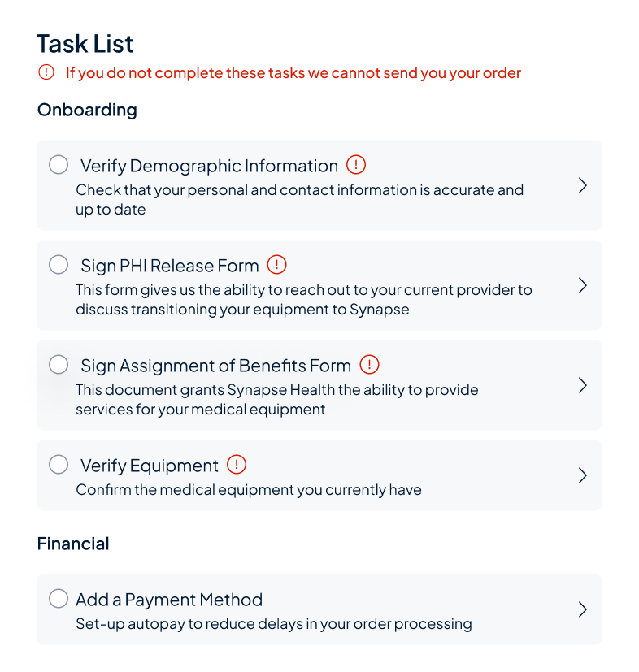639x672 pixels.
Task: Click the Verify Equipment description text
Action: (x=248, y=490)
